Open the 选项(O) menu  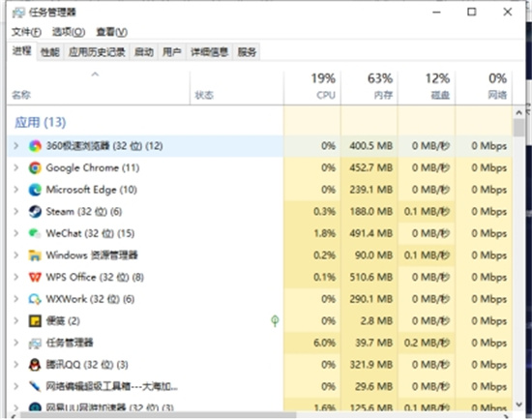point(69,32)
